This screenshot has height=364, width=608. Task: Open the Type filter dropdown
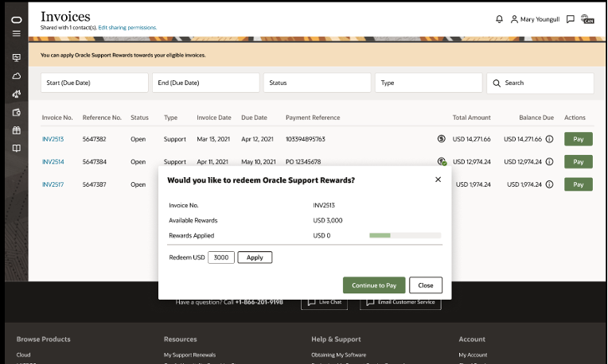[429, 83]
